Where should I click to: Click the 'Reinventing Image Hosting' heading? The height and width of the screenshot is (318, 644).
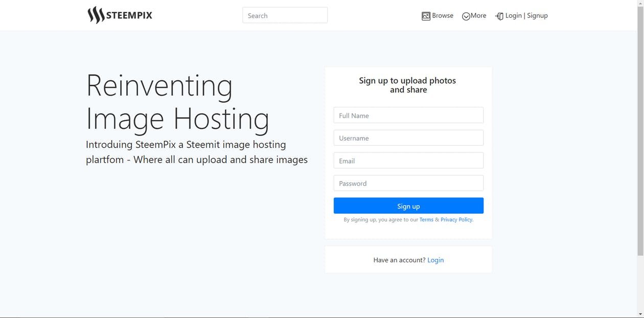pyautogui.click(x=177, y=102)
